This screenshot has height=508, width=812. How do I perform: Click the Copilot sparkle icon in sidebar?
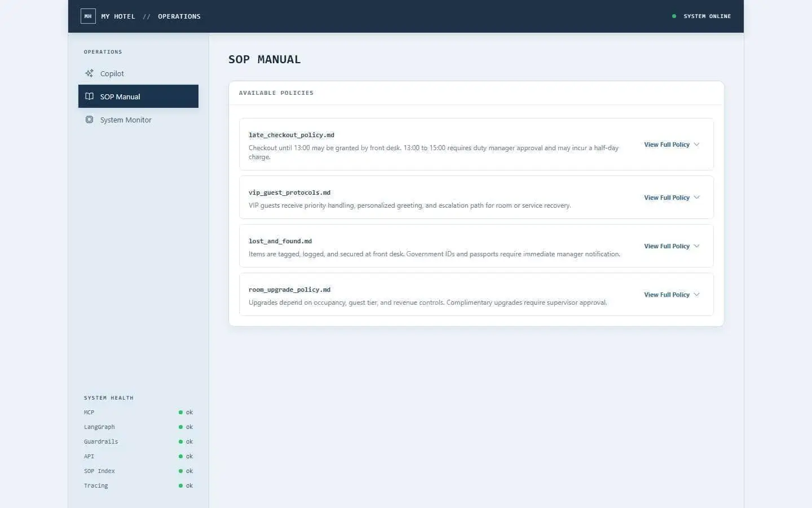coord(89,73)
